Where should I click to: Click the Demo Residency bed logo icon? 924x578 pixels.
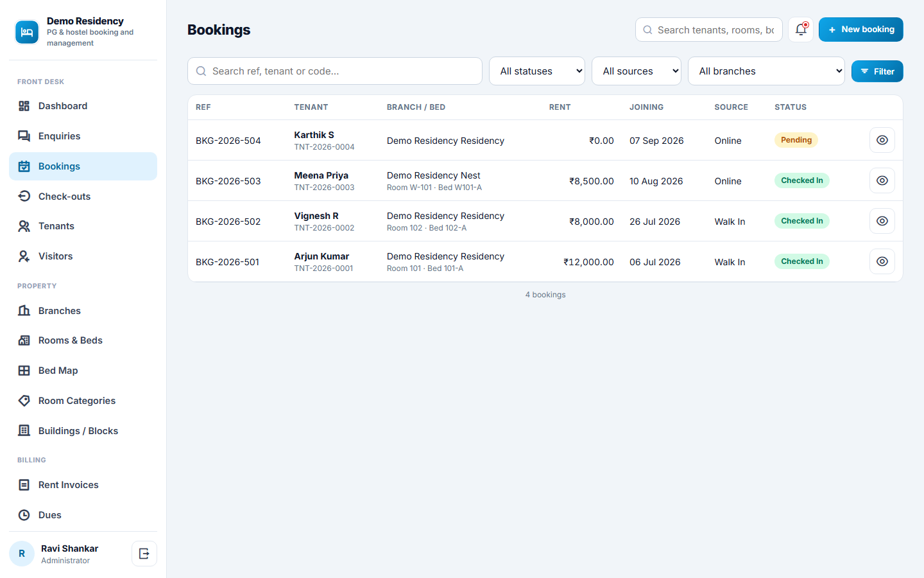(x=27, y=32)
